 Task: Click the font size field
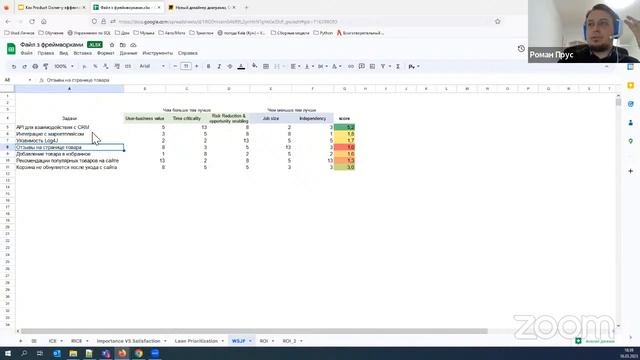(186, 66)
